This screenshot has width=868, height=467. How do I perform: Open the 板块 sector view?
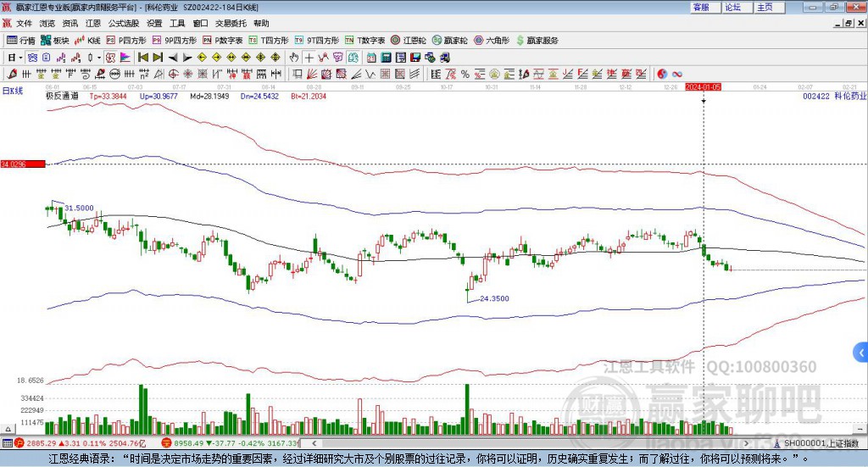[x=55, y=41]
